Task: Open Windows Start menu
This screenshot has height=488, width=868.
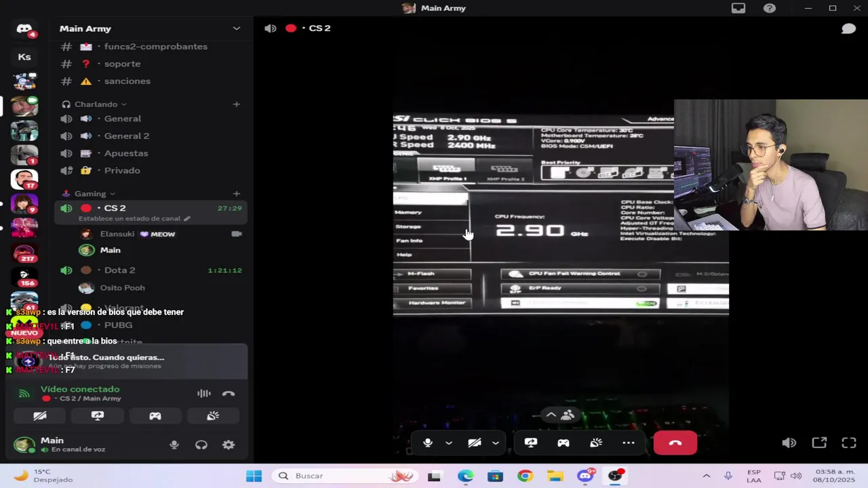Action: [x=254, y=476]
